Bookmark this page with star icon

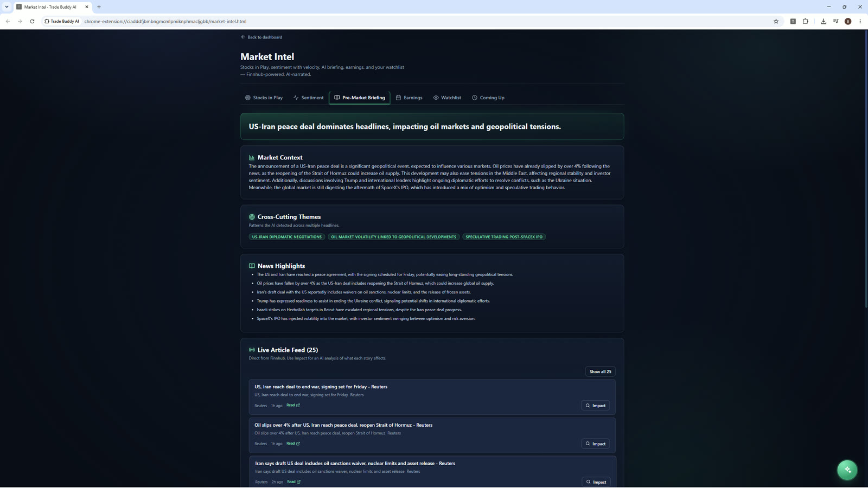click(x=776, y=21)
